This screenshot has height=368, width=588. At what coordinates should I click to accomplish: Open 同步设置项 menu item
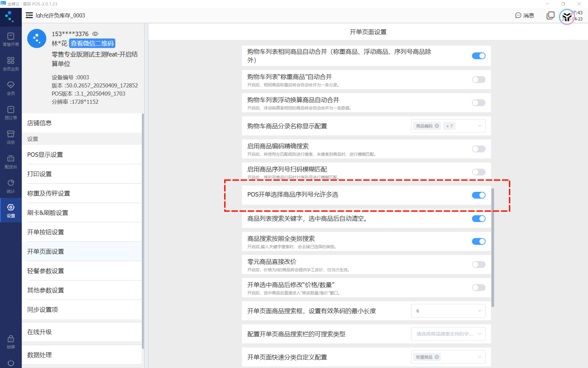pyautogui.click(x=82, y=310)
